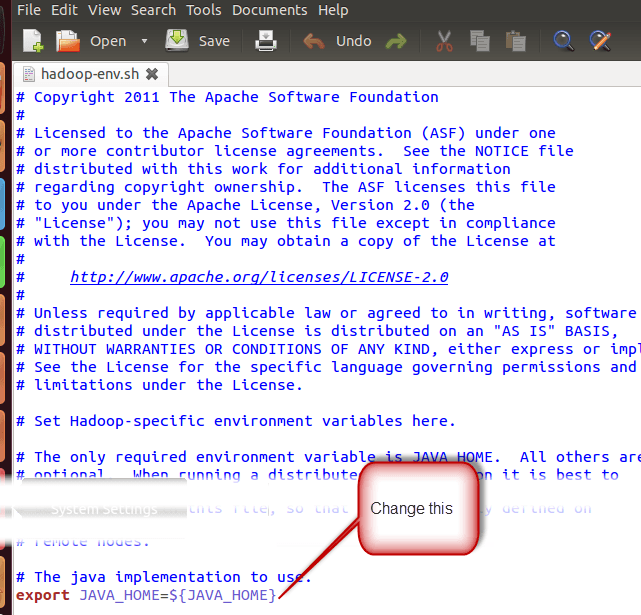Click the 'limitations under the License.' line
Screen dimensions: 641x615
pos(159,385)
